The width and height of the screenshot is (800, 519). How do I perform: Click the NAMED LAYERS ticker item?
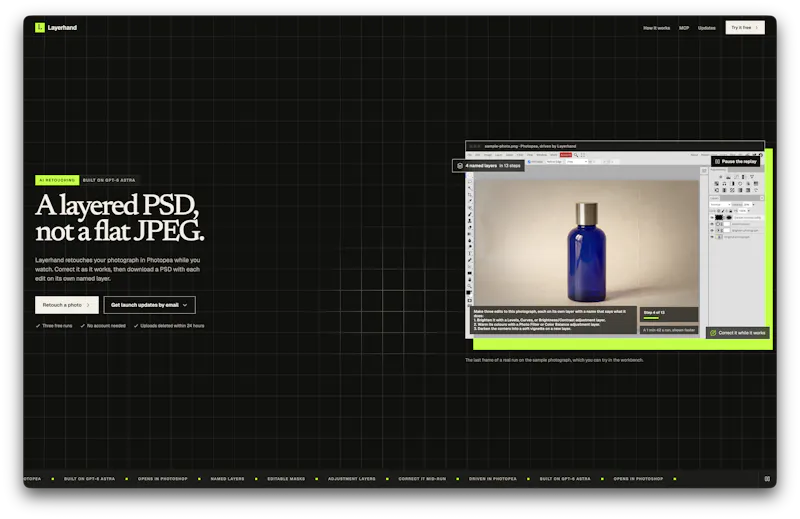point(227,479)
